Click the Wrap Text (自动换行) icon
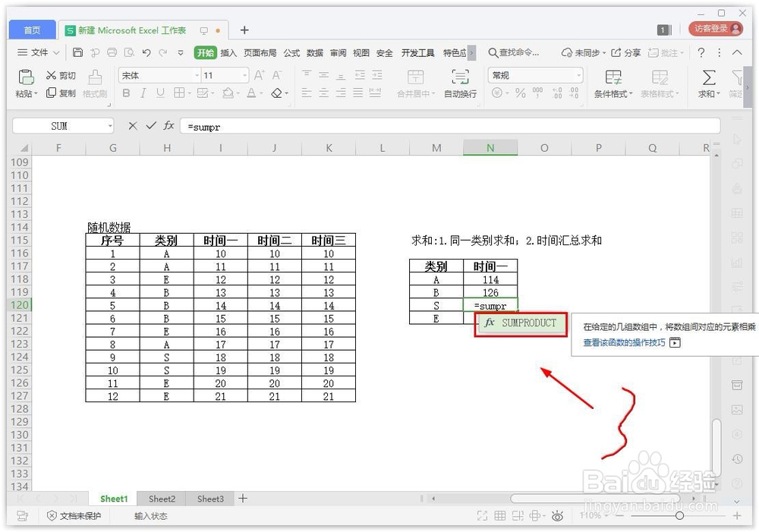This screenshot has height=532, width=759. (460, 77)
